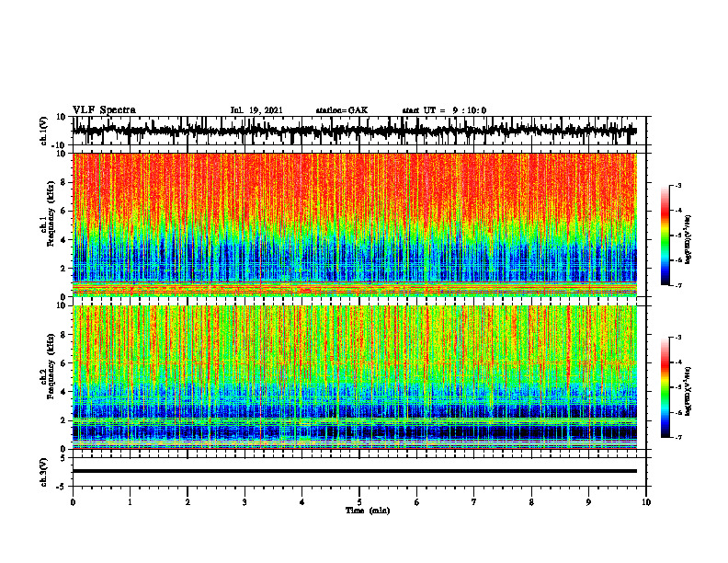
Task: Click the "-3" label on the upper colorbar
Action: [x=677, y=185]
